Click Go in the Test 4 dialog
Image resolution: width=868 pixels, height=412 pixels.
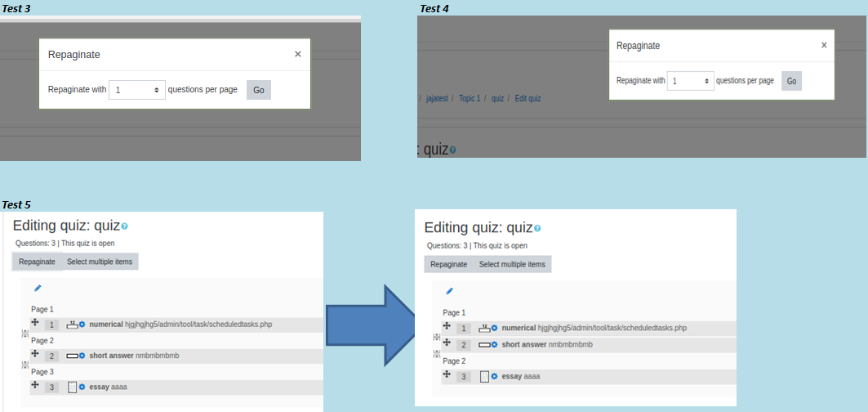(791, 81)
